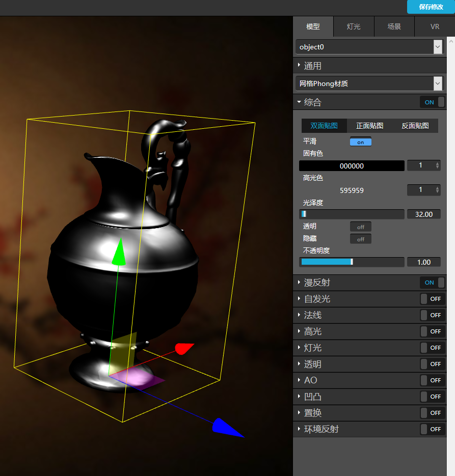This screenshot has width=455, height=476.
Task: Click the 光泽度 slider track
Action: click(352, 214)
